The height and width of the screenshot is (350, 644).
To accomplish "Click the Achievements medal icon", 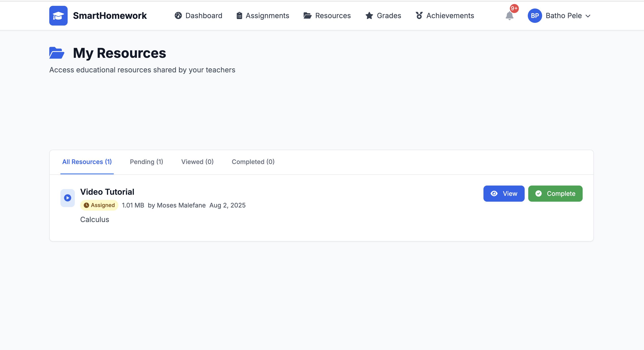I will tap(419, 15).
